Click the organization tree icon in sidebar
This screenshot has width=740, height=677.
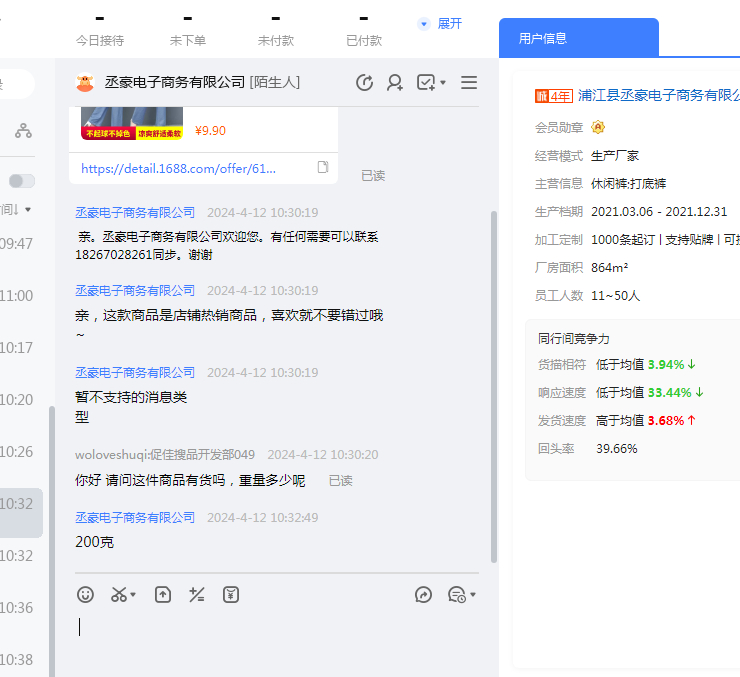(x=23, y=131)
